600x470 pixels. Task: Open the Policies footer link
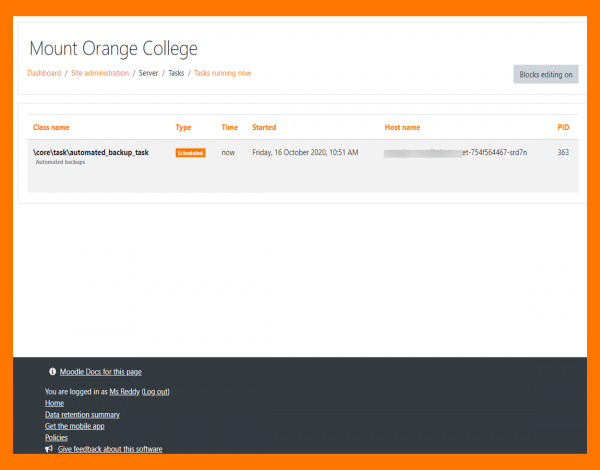point(57,438)
